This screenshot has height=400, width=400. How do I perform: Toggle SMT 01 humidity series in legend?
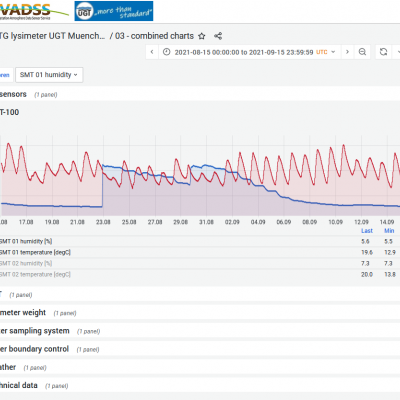tap(26, 241)
